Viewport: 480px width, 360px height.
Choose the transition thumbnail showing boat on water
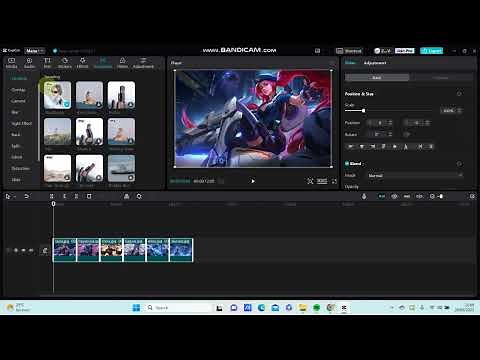[121, 168]
